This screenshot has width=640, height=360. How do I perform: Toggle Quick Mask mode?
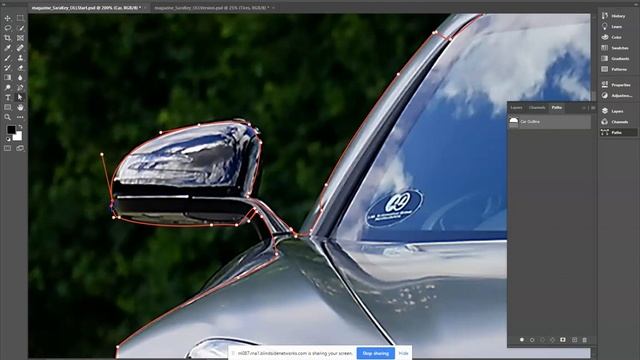7,148
